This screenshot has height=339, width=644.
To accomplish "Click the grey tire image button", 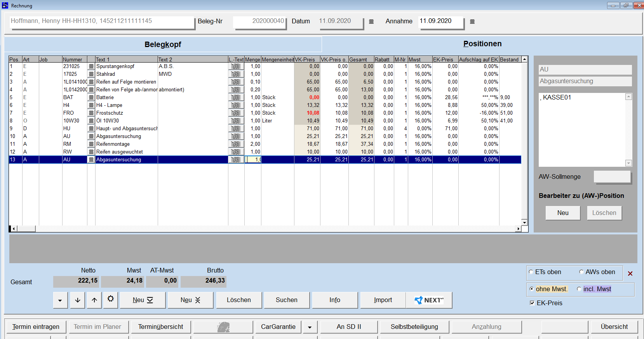I will [223, 327].
